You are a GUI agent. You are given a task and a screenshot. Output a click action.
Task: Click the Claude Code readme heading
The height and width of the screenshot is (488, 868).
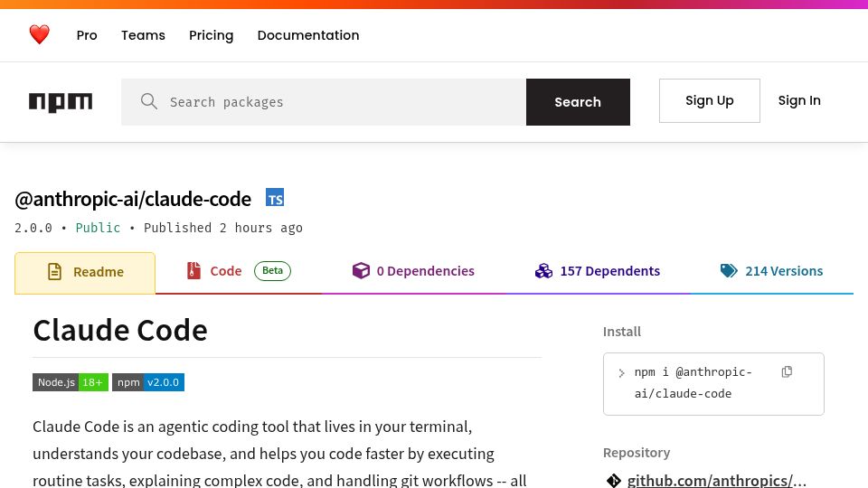click(120, 331)
